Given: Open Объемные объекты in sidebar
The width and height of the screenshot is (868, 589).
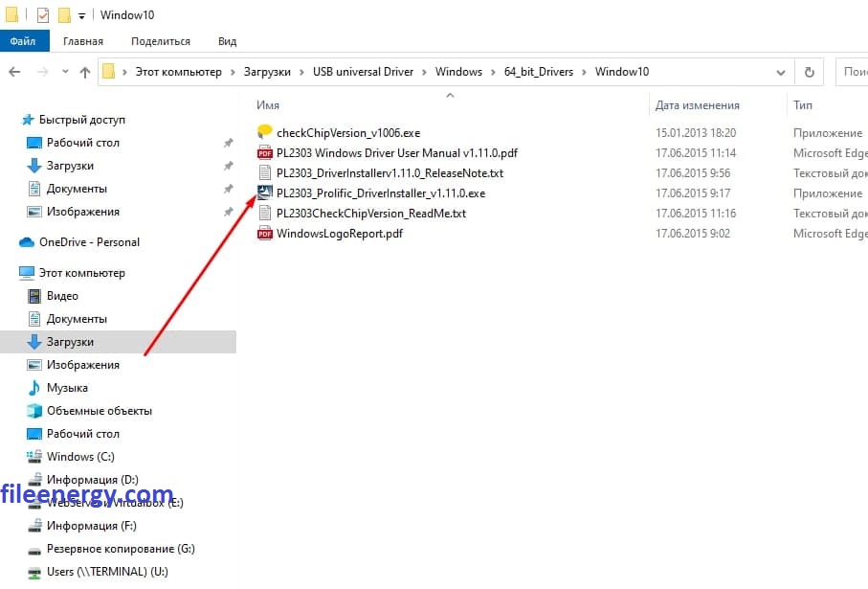Looking at the screenshot, I should pos(100,411).
